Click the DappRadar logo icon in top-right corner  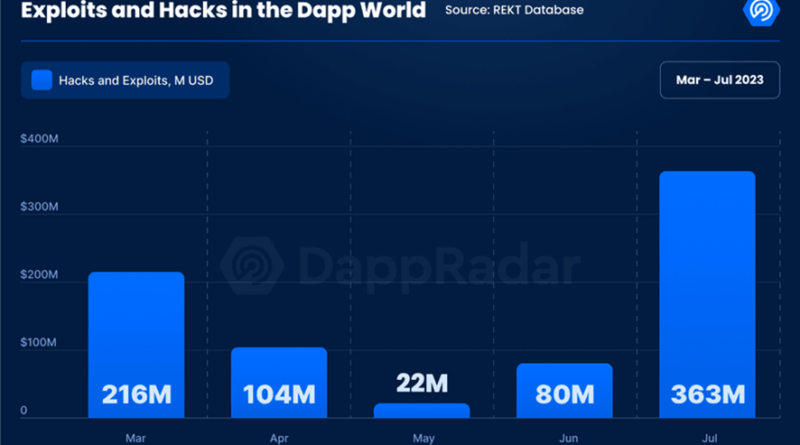764,12
